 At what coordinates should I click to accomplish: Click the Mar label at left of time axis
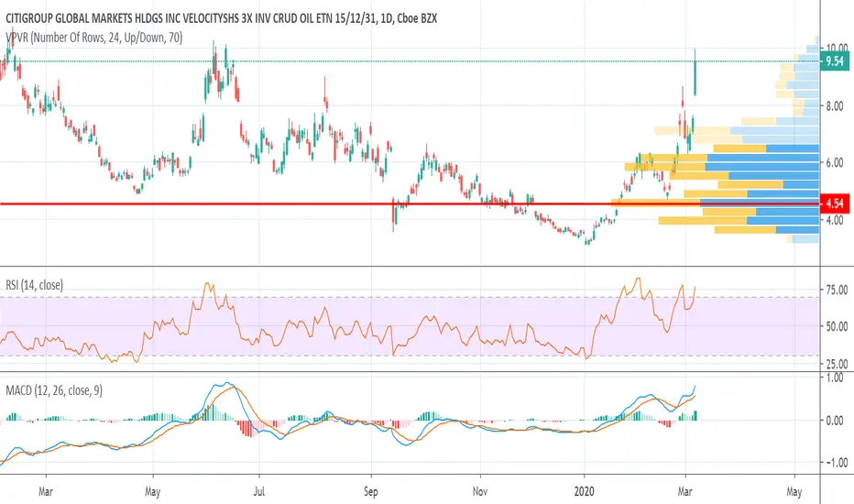coord(46,491)
